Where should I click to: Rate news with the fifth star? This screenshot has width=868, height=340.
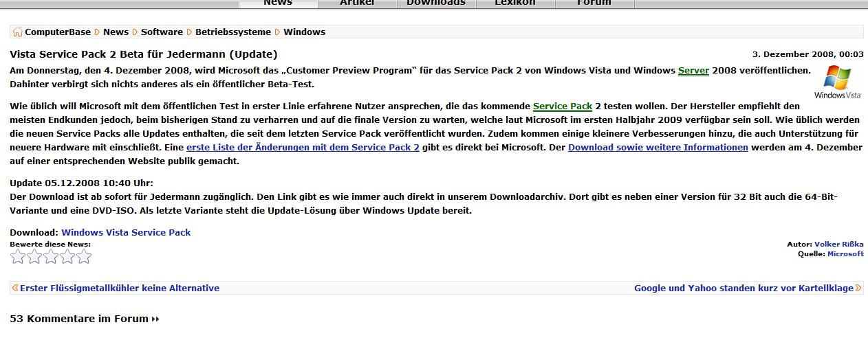[x=84, y=257]
